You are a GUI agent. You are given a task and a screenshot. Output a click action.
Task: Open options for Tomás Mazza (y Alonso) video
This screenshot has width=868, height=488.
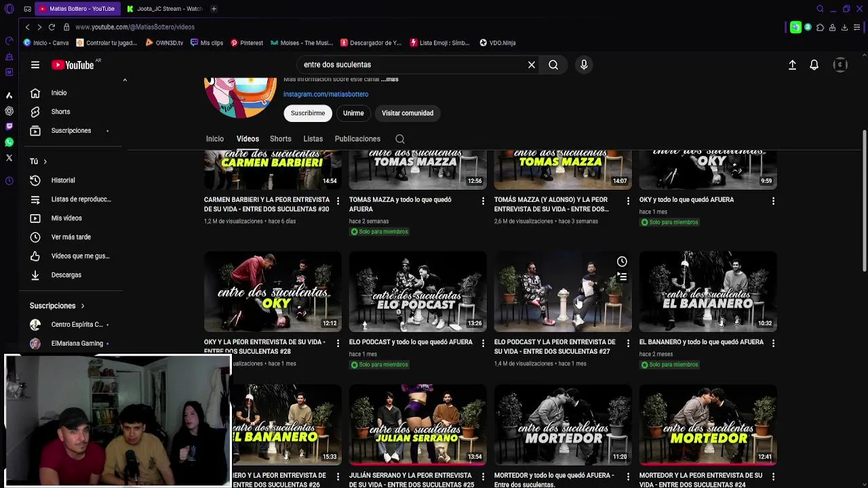pos(628,201)
